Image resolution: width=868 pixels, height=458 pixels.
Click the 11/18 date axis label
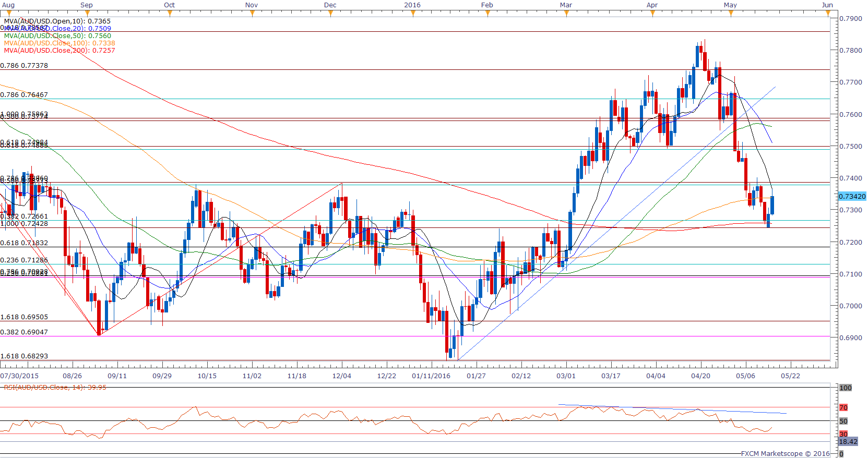[296, 376]
